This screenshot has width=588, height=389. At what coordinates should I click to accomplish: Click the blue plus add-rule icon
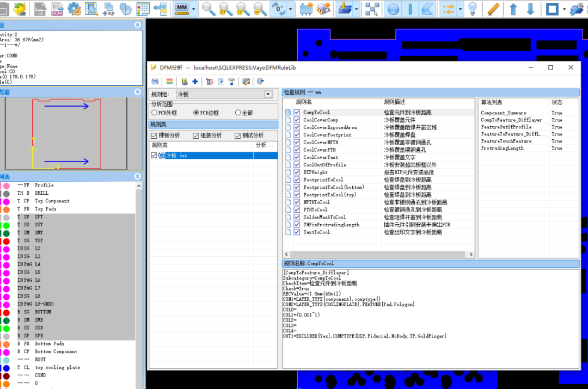[195, 81]
